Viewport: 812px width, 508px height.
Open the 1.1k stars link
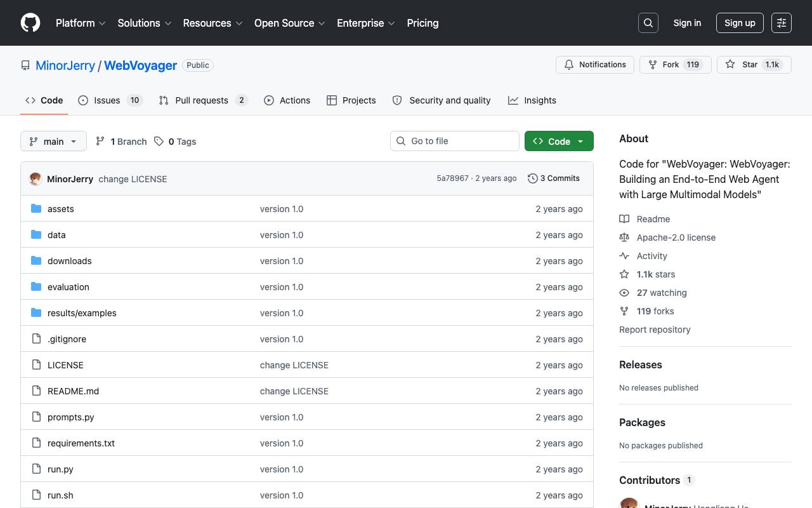656,274
